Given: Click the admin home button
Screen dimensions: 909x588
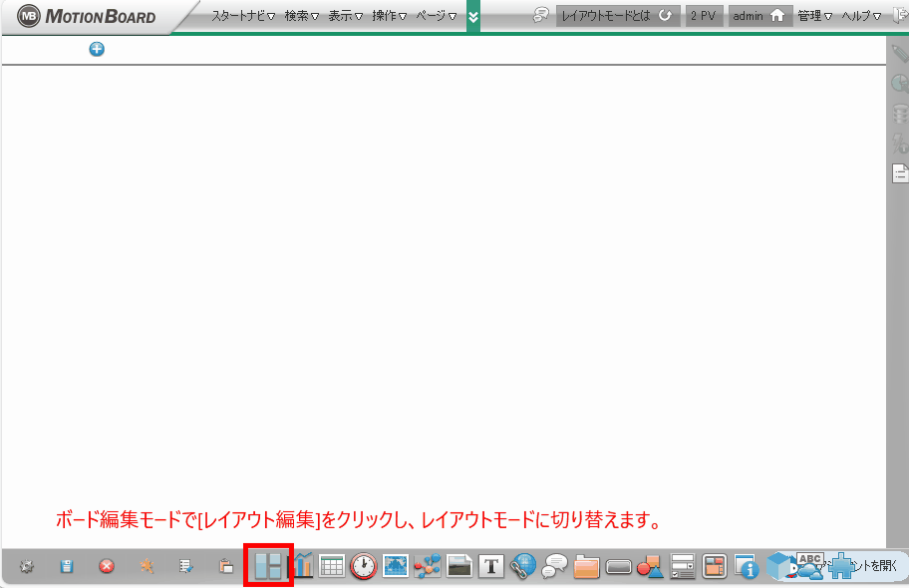Looking at the screenshot, I should pyautogui.click(x=759, y=16).
